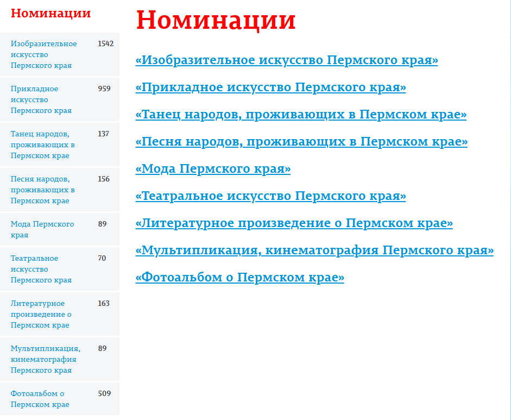The width and height of the screenshot is (511, 420).
Task: Open sidebar item Театральное искусство with 70 entries
Action: pos(41,269)
